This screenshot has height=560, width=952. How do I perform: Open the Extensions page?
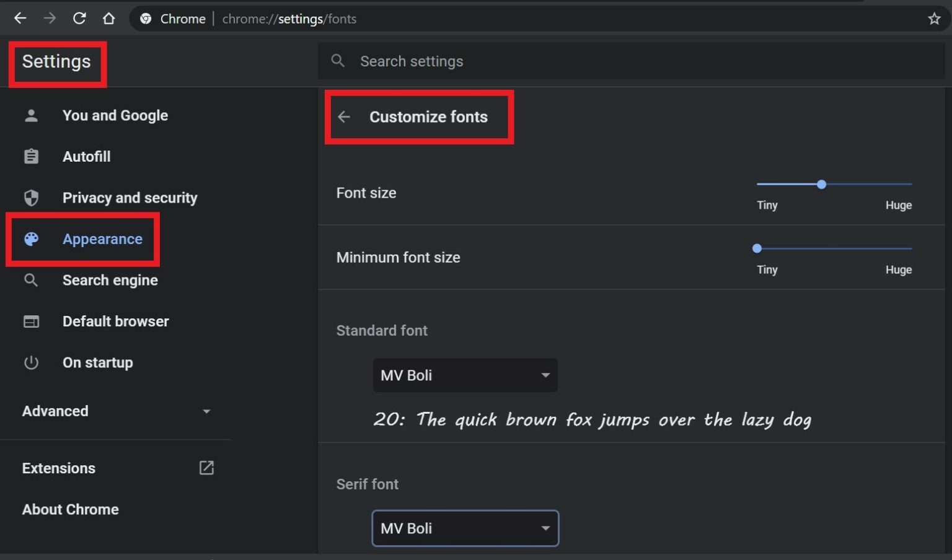[x=59, y=468]
